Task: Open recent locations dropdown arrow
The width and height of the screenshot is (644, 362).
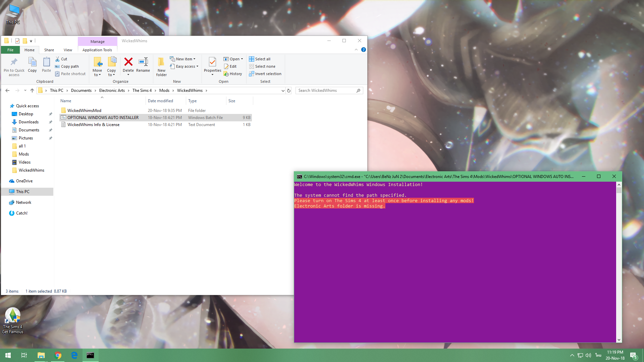Action: pos(25,90)
